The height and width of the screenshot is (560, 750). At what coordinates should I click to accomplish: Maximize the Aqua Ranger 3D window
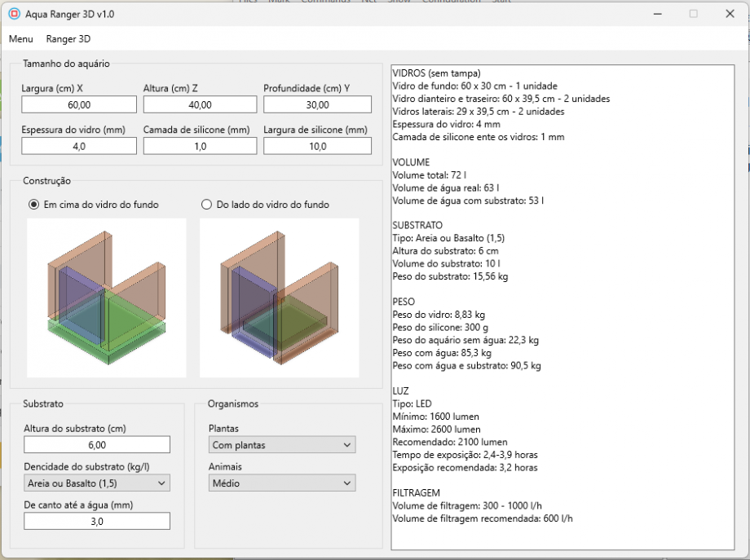[x=693, y=14]
